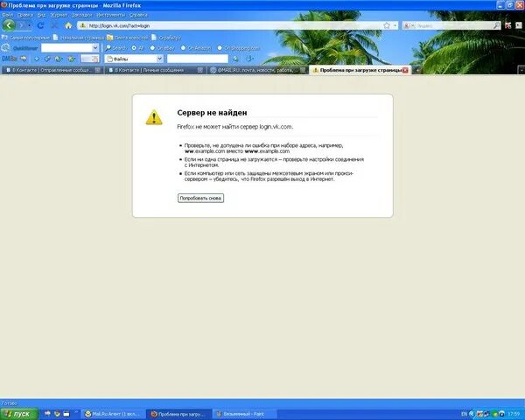Viewport: 525px width, 420px height.
Task: Open the 'Файл' menu
Action: point(7,15)
